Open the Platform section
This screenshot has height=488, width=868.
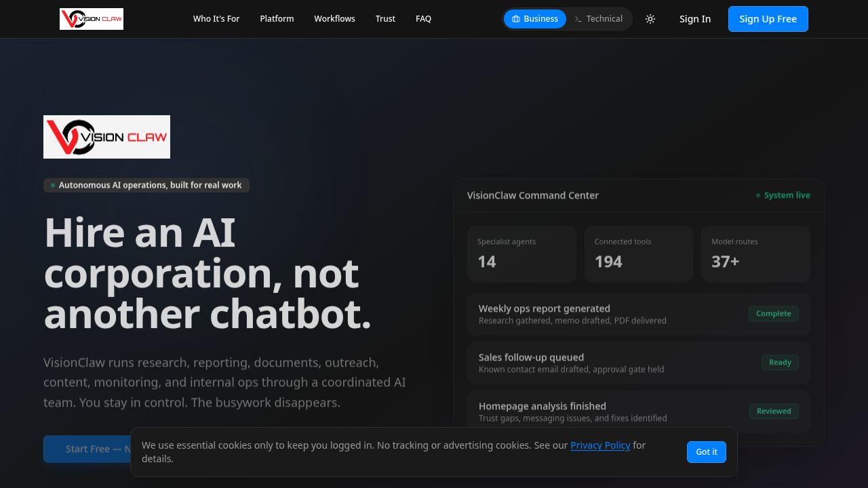point(277,19)
